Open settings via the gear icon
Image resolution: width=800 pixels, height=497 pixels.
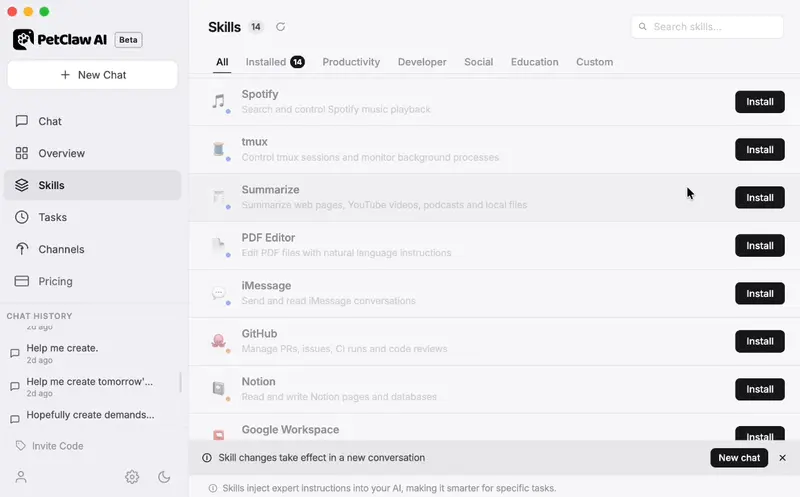click(x=132, y=477)
